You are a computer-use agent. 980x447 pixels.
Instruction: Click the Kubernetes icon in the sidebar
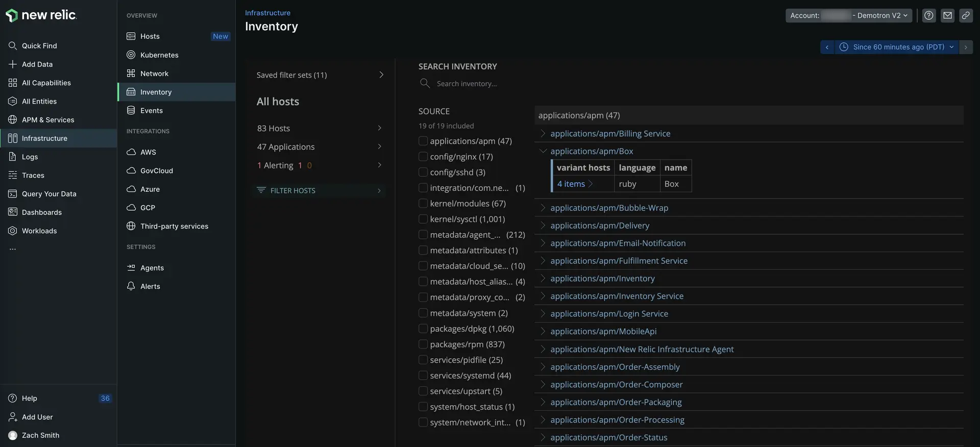(x=131, y=55)
